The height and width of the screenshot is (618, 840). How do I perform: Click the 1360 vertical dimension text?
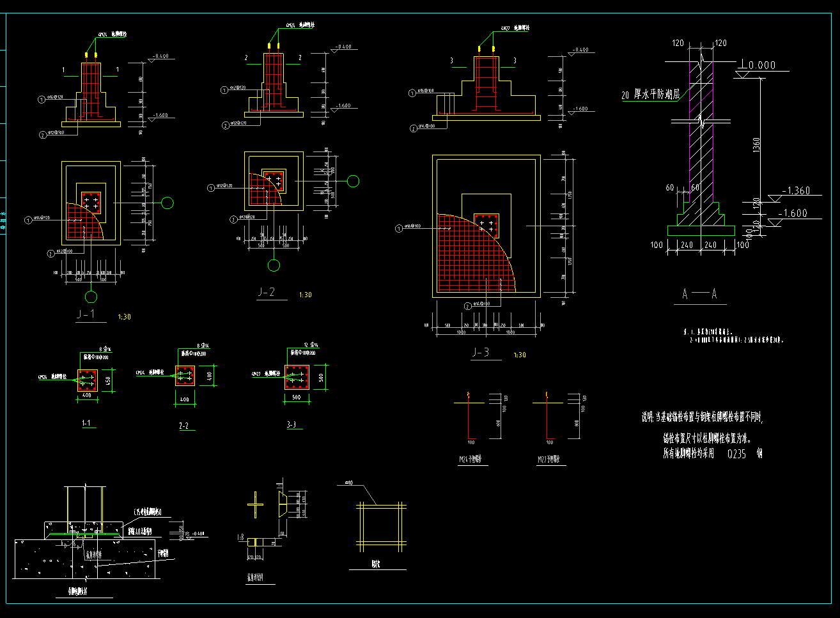pos(756,144)
